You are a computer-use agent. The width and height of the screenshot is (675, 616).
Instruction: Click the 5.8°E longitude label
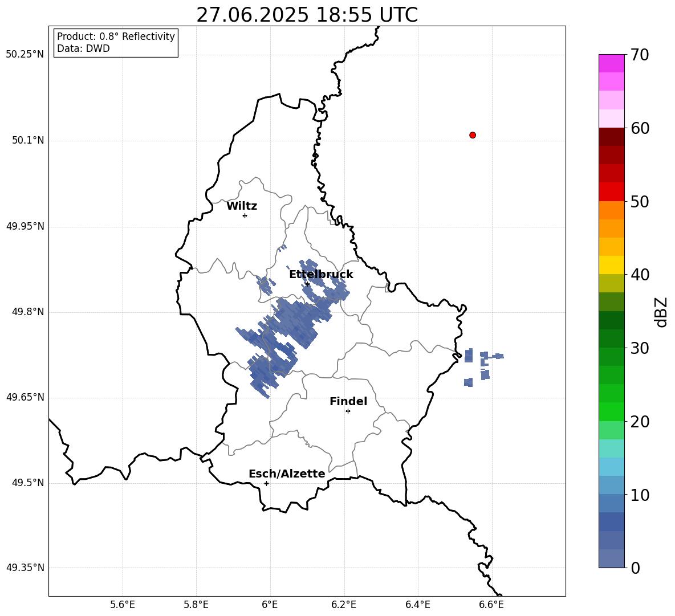pyautogui.click(x=196, y=605)
